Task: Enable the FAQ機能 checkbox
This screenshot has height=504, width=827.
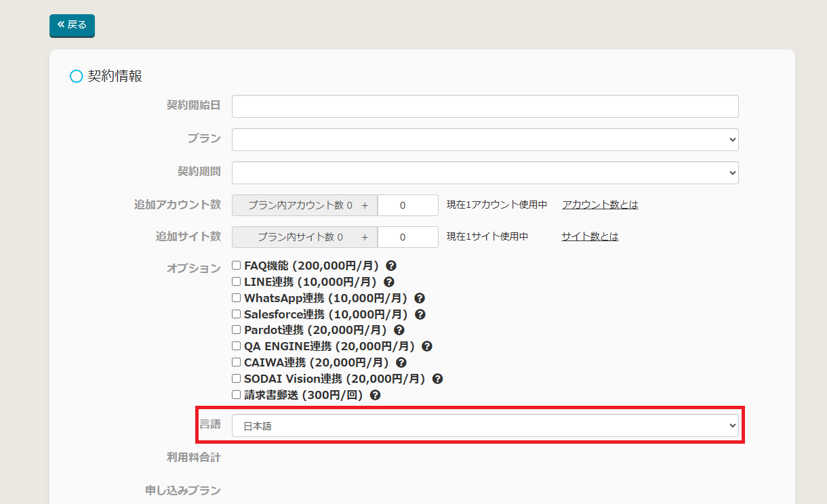Action: click(x=237, y=266)
